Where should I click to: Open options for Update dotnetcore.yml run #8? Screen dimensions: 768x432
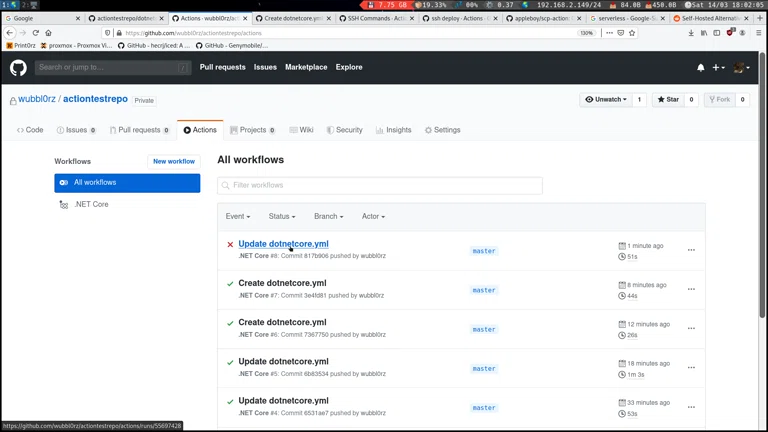tap(691, 250)
